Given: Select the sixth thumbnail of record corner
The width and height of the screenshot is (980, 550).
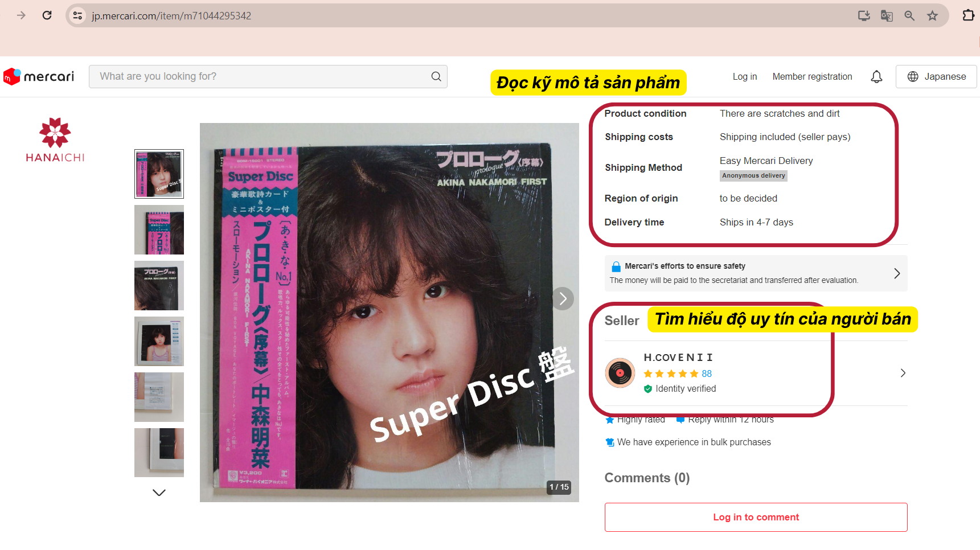Looking at the screenshot, I should (x=159, y=453).
